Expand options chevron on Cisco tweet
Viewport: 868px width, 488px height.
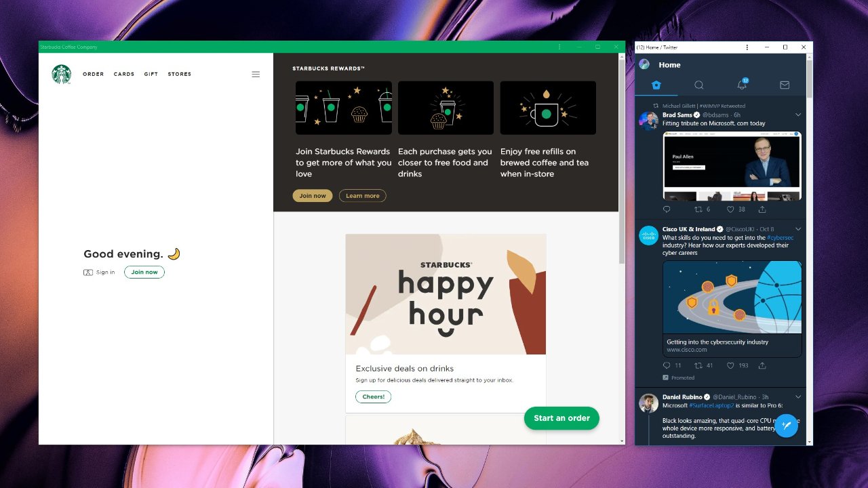(x=798, y=229)
